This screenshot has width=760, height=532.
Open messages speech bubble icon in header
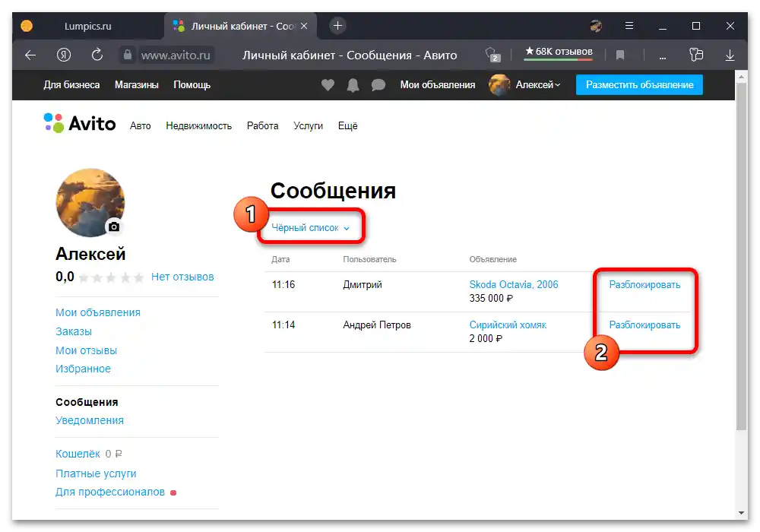coord(378,85)
